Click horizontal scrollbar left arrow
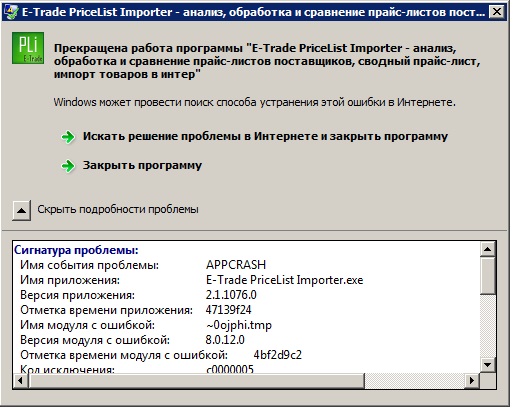 21,380
